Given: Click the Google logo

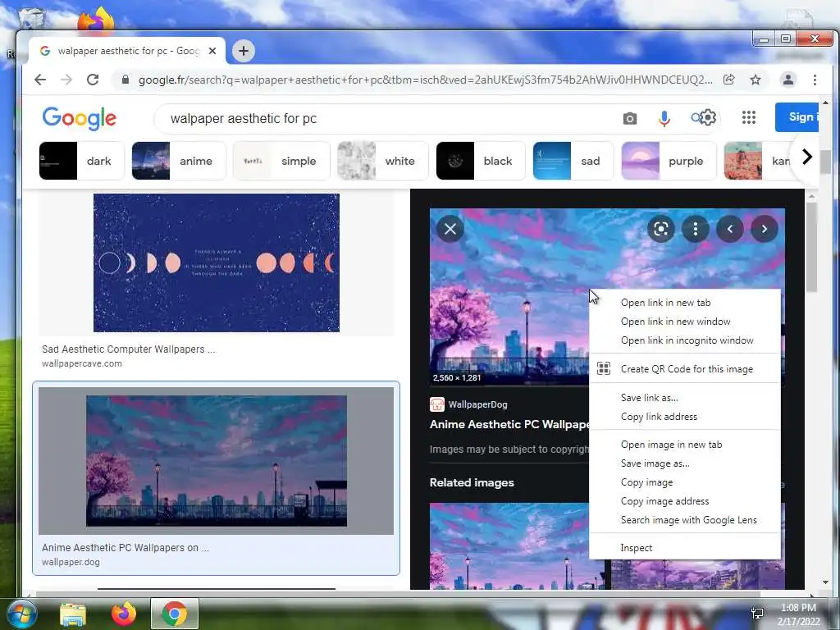Looking at the screenshot, I should coord(80,118).
